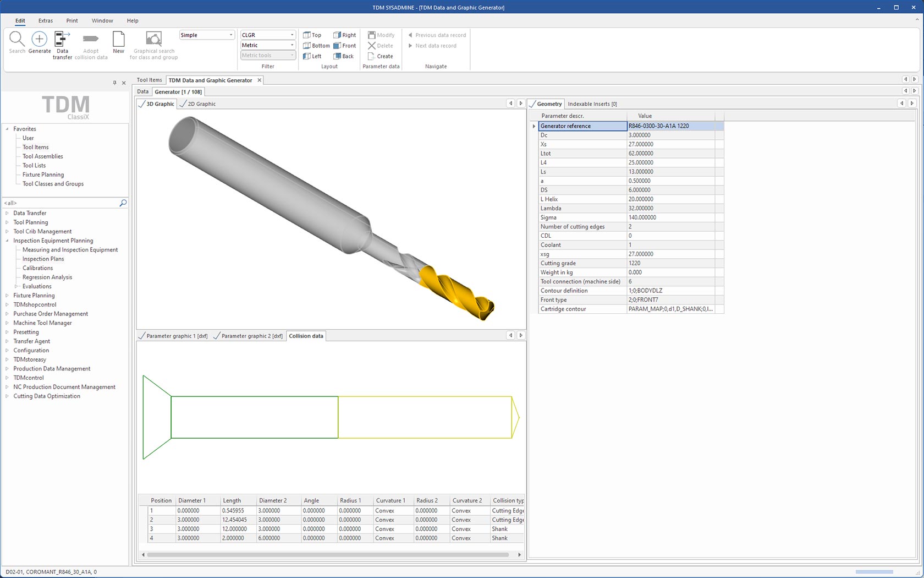
Task: Expand the Fixture Planning module node
Action: point(7,296)
